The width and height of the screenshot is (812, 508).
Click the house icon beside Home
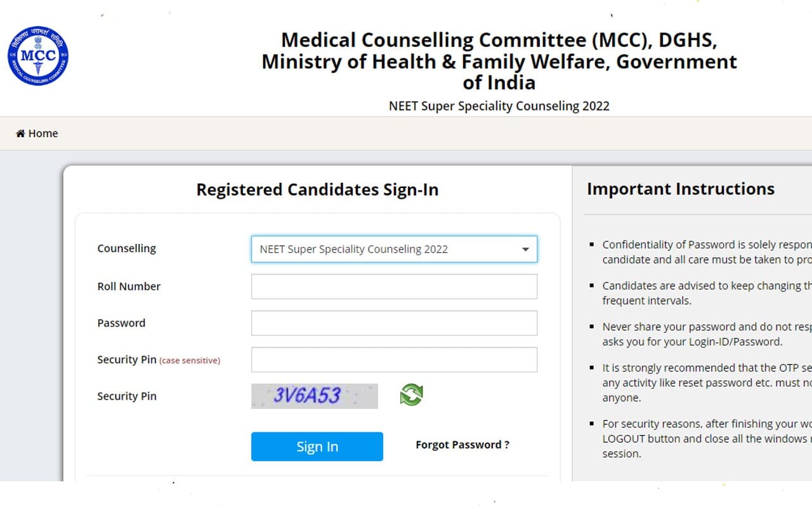point(20,133)
